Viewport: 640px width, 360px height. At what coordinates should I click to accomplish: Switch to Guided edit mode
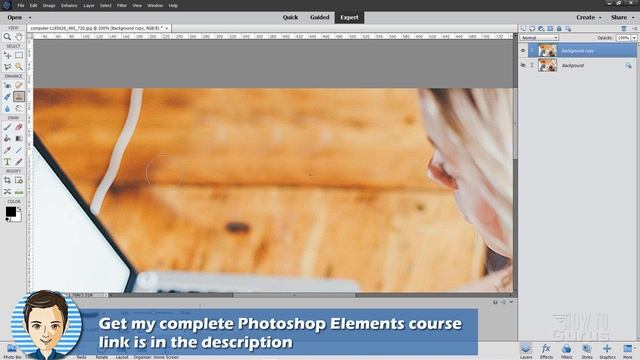[x=320, y=18]
